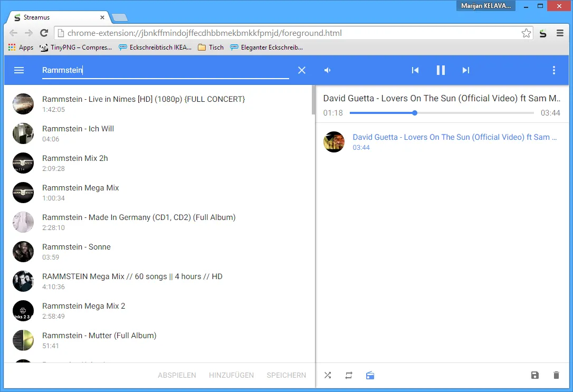Click thumbnail of Live in Nimes concert

(23, 104)
